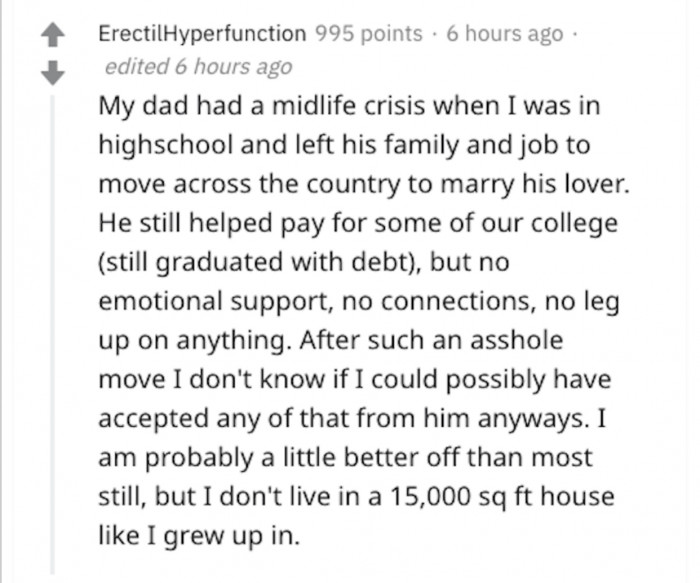
Task: Click the word 'probably' in the comment
Action: (x=199, y=458)
